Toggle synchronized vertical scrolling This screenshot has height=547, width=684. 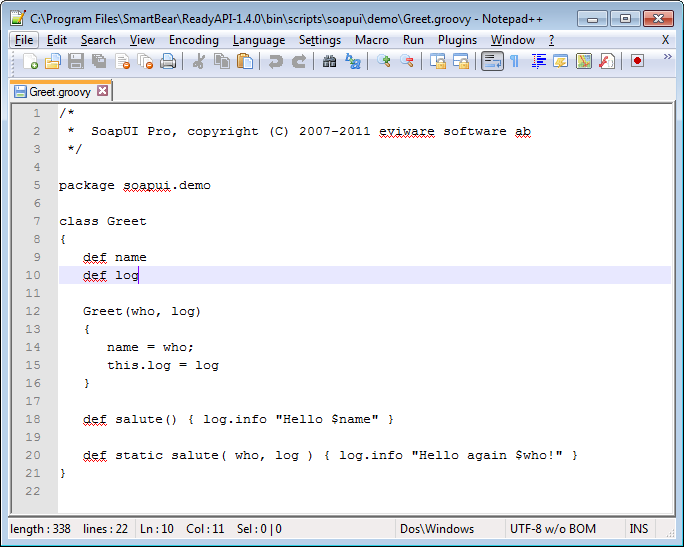coord(438,61)
